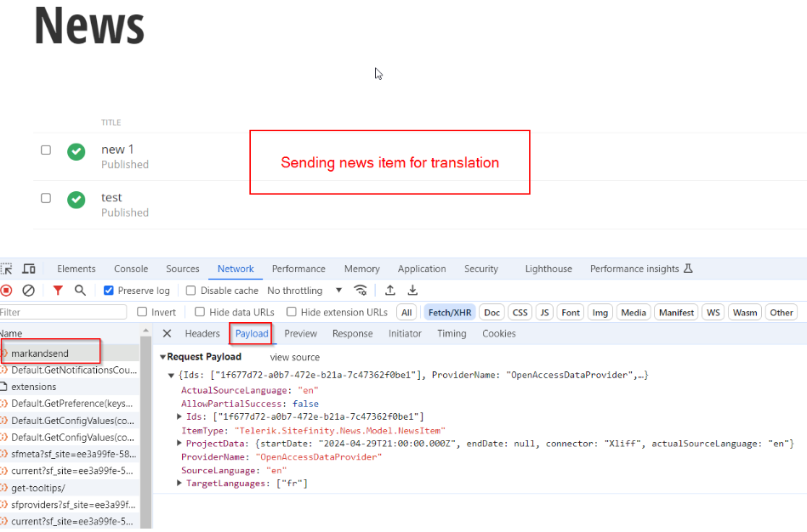Open network conditions wifi icon
Image resolution: width=807 pixels, height=532 pixels.
[361, 291]
